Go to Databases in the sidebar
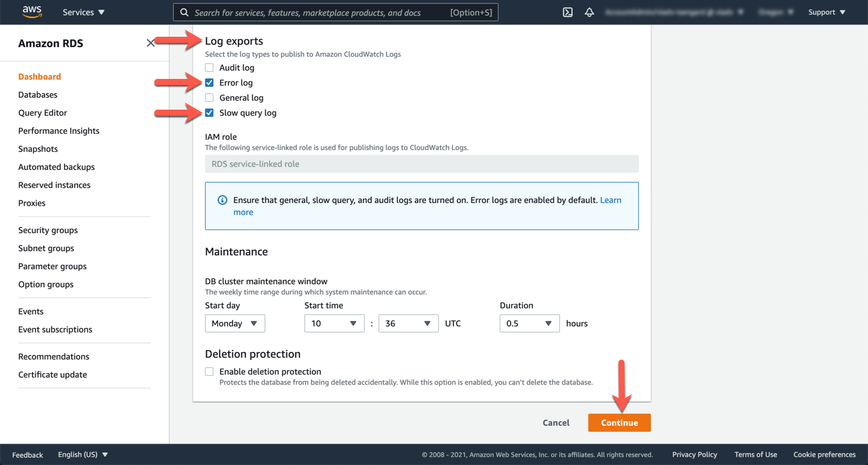The width and height of the screenshot is (868, 465). pyautogui.click(x=38, y=95)
